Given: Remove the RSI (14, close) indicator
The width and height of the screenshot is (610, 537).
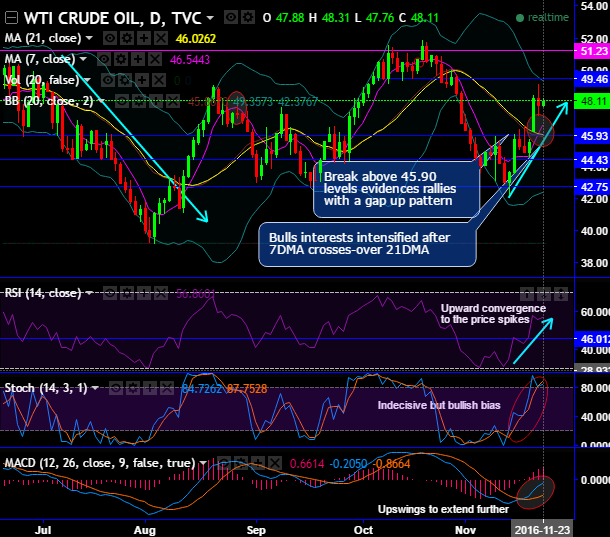Looking at the screenshot, I should 161,293.
